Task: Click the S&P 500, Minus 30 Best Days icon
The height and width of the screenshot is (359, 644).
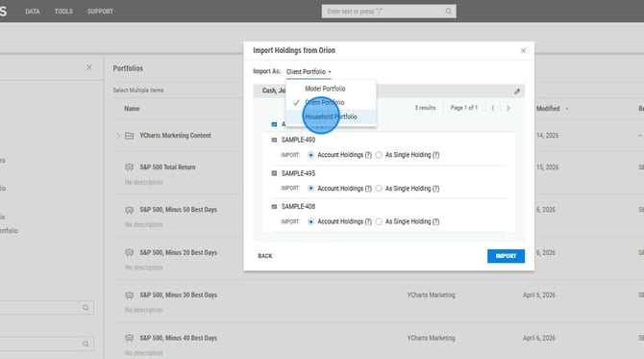Action: coord(129,295)
